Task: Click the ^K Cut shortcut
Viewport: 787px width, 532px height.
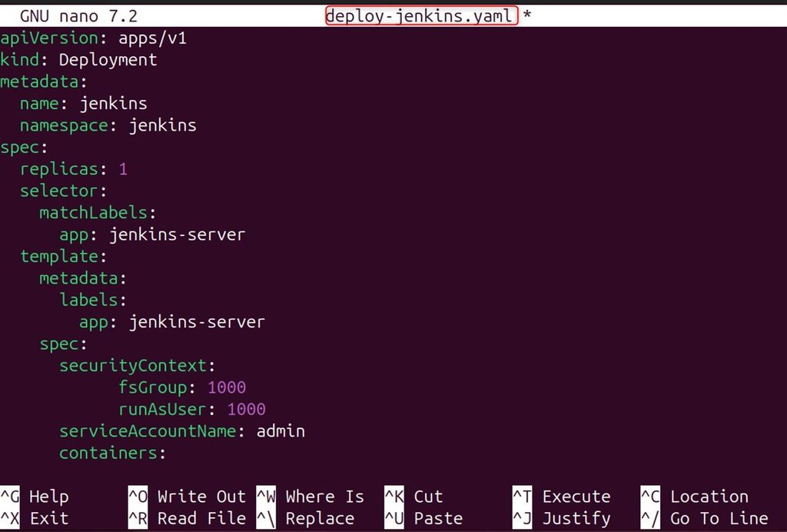Action: 413,497
